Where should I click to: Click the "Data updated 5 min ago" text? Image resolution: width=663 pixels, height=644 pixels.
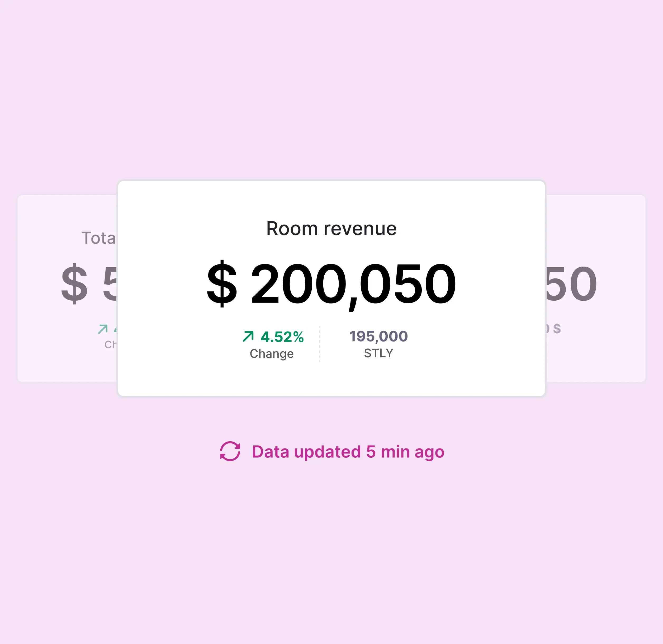(x=348, y=452)
